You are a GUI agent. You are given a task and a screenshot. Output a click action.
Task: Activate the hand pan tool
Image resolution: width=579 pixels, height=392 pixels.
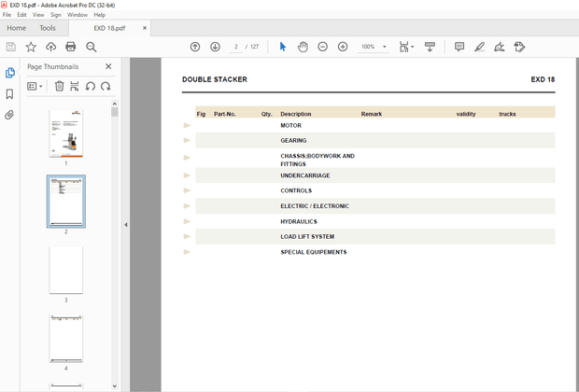point(303,47)
